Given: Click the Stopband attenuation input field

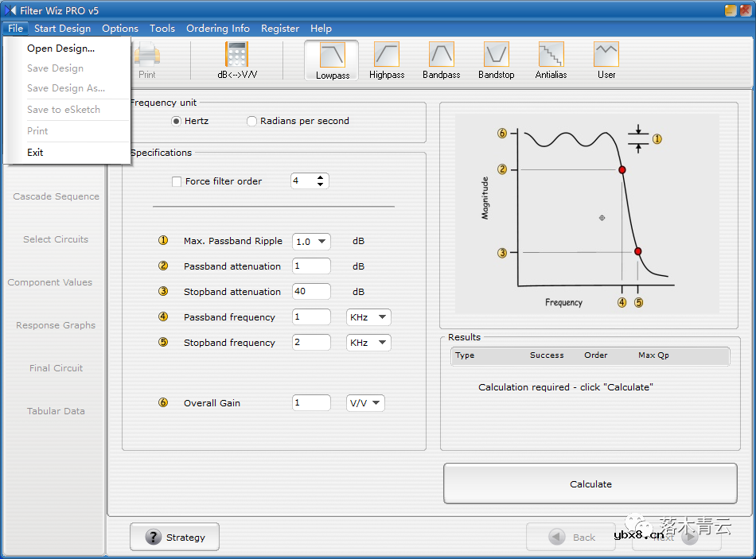Looking at the screenshot, I should pos(311,292).
